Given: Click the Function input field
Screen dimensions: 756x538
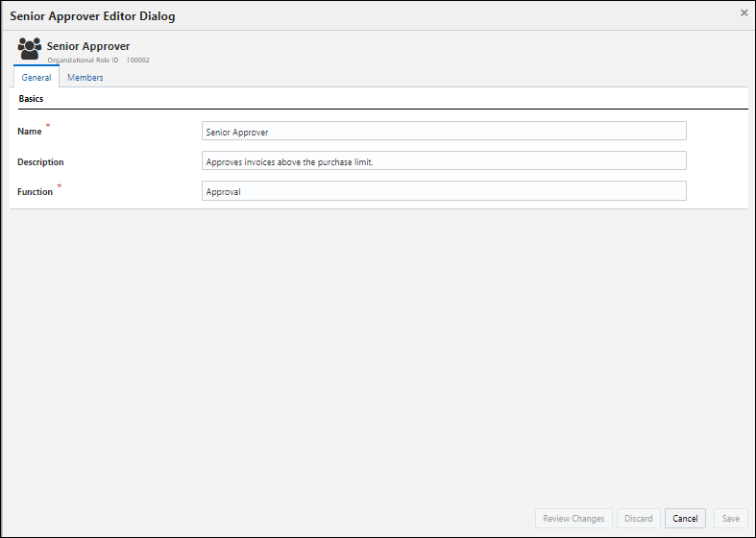Looking at the screenshot, I should [x=444, y=191].
